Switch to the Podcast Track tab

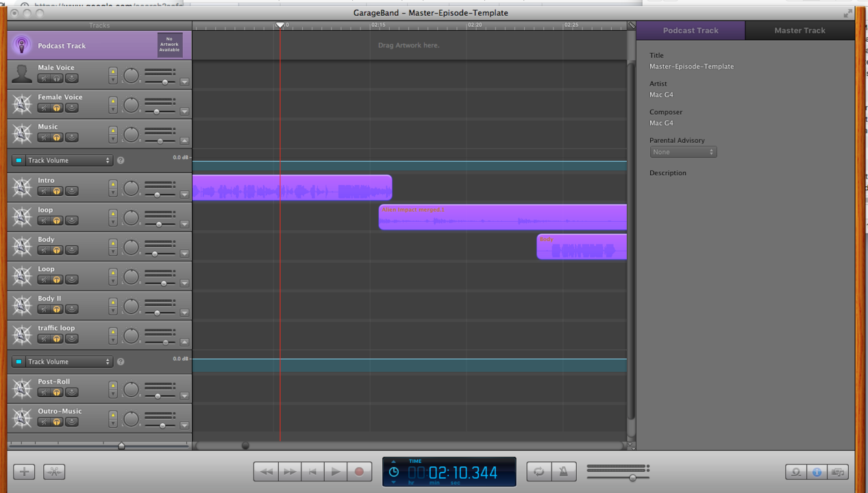(x=691, y=30)
